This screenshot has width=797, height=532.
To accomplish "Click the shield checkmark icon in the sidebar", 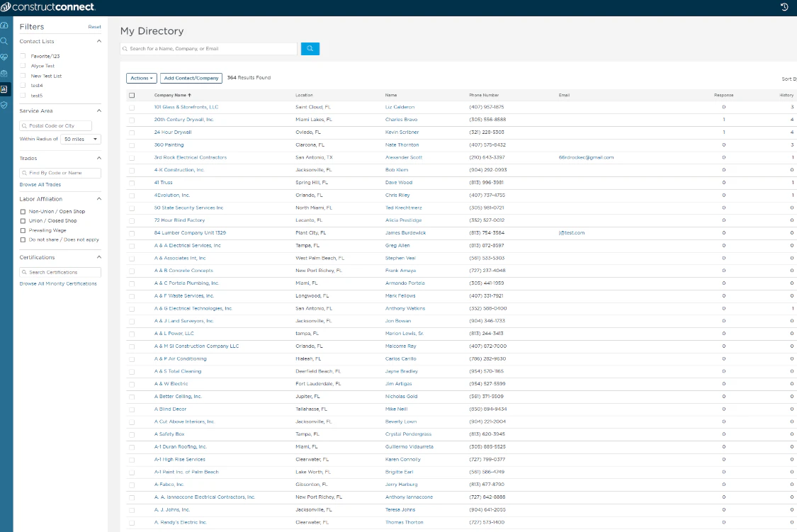I will pos(6,105).
